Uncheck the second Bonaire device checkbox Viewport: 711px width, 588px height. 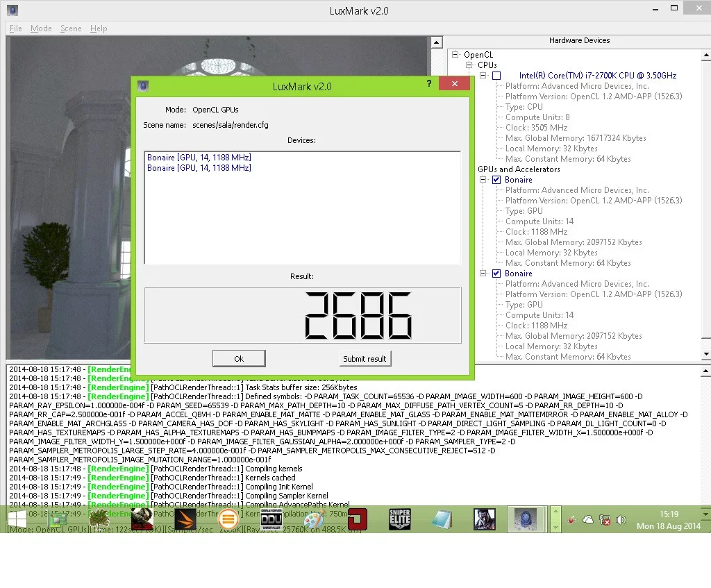pyautogui.click(x=496, y=274)
